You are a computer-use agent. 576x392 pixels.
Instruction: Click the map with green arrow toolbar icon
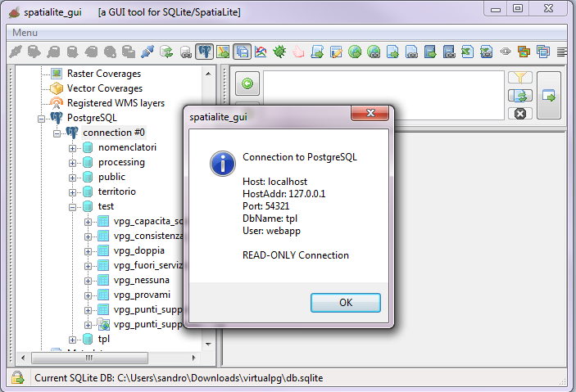223,52
